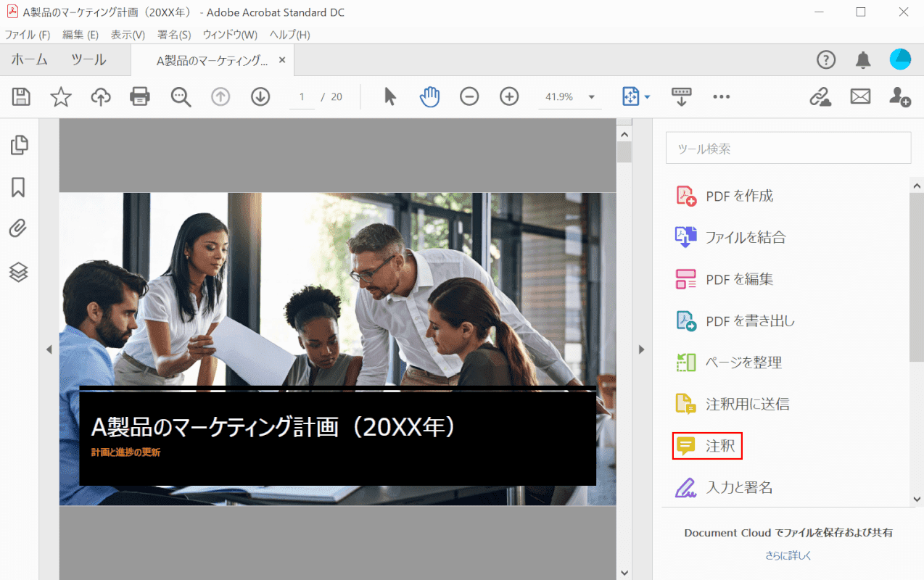Expand the left navigation pane with the arrow
Image resolution: width=924 pixels, height=580 pixels.
49,349
